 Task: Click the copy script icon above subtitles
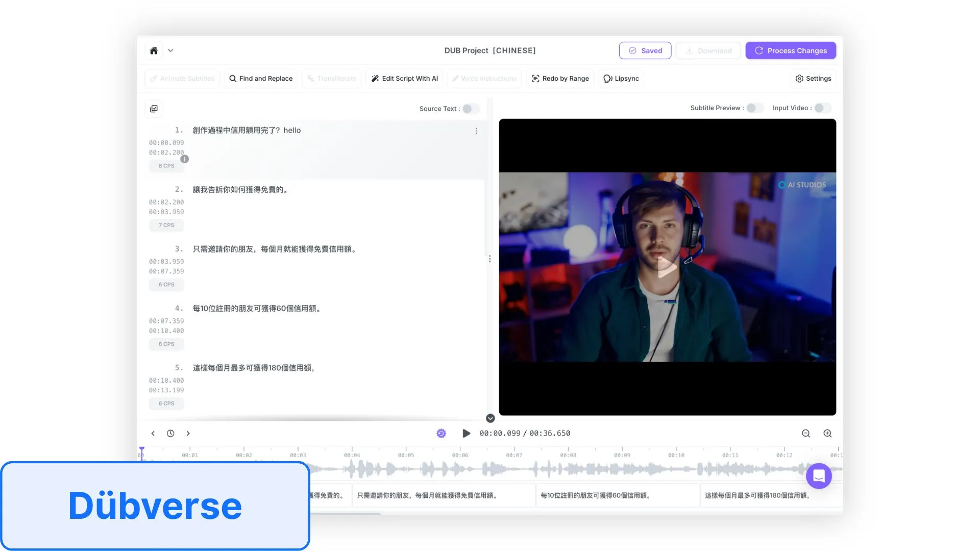point(154,109)
